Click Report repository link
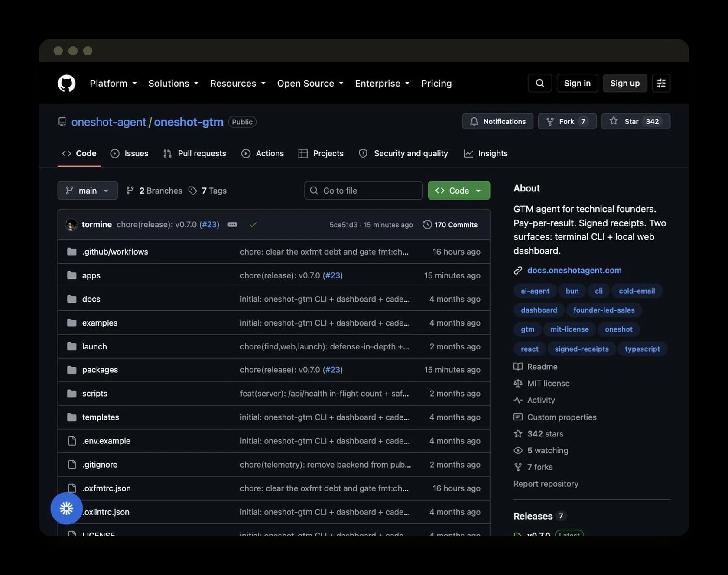The image size is (728, 575). click(546, 484)
